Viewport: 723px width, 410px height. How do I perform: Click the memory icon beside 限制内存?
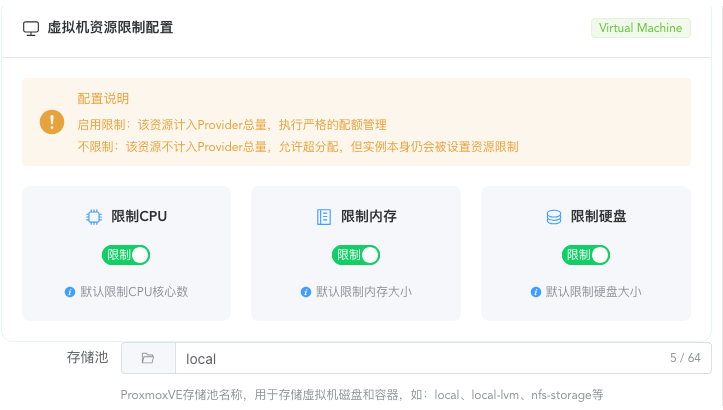pyautogui.click(x=324, y=216)
